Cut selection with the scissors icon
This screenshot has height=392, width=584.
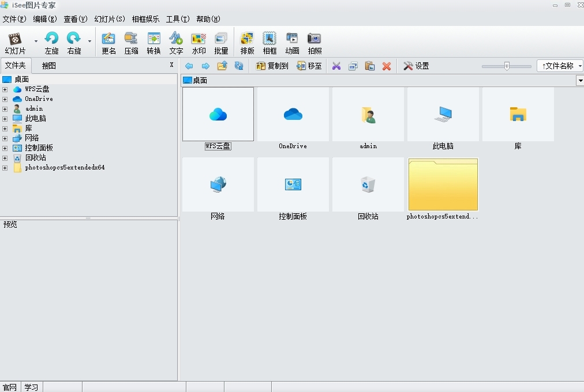pos(336,66)
